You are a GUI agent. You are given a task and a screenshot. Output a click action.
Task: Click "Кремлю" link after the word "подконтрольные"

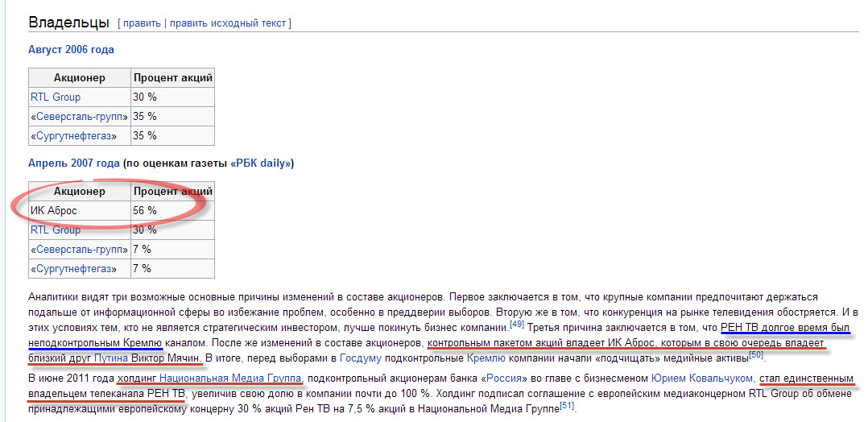[482, 358]
